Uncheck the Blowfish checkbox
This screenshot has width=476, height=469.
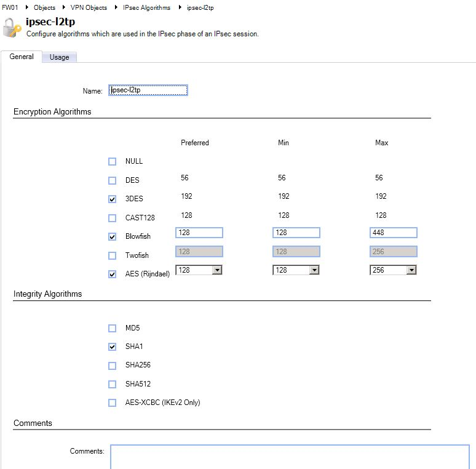[x=112, y=236]
